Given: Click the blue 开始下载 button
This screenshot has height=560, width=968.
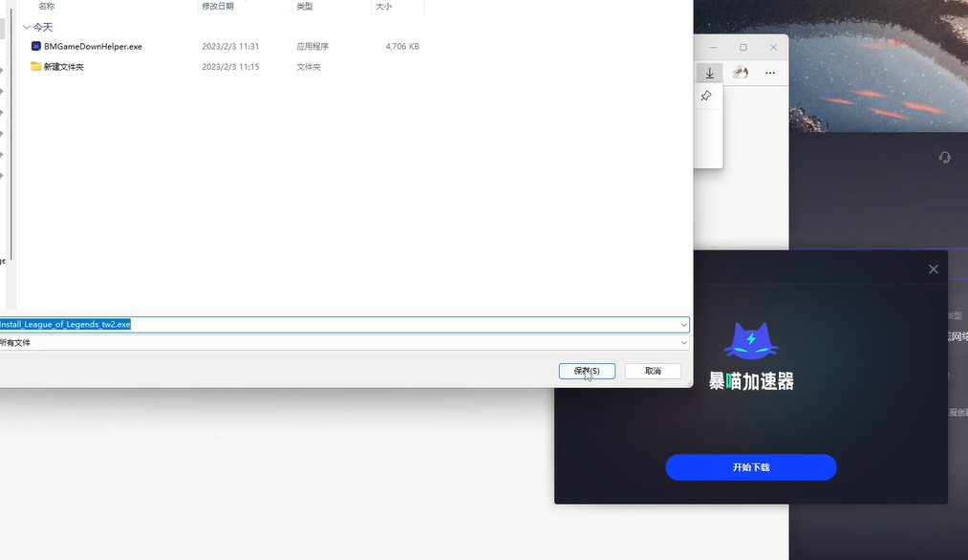Looking at the screenshot, I should (x=751, y=467).
